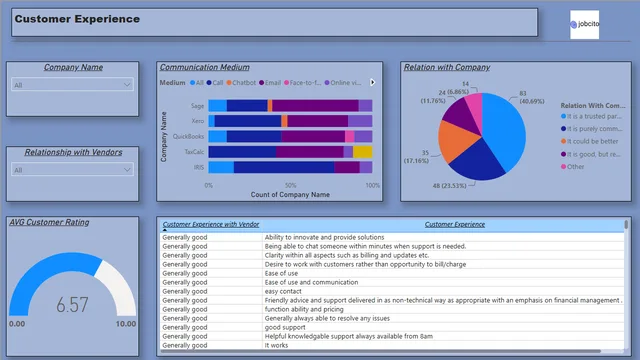Select row 'Friendly advice and support delivered'
The width and height of the screenshot is (640, 360).
392,300
